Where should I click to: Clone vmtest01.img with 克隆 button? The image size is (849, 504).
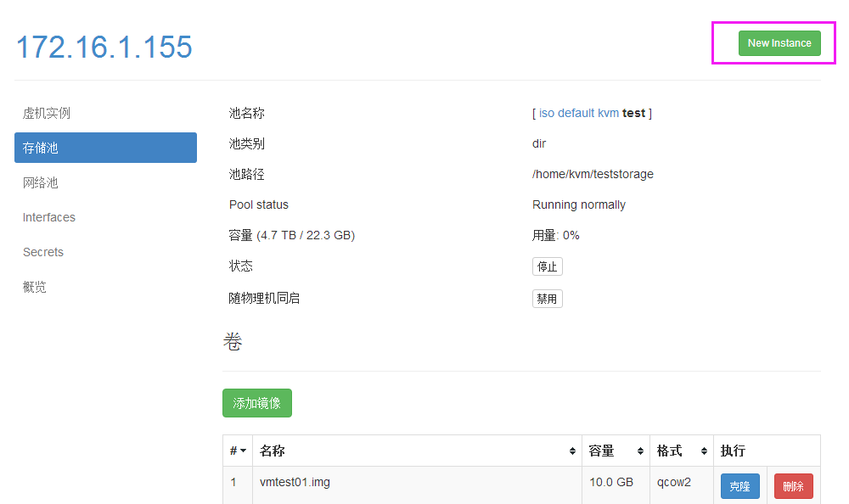tap(739, 486)
